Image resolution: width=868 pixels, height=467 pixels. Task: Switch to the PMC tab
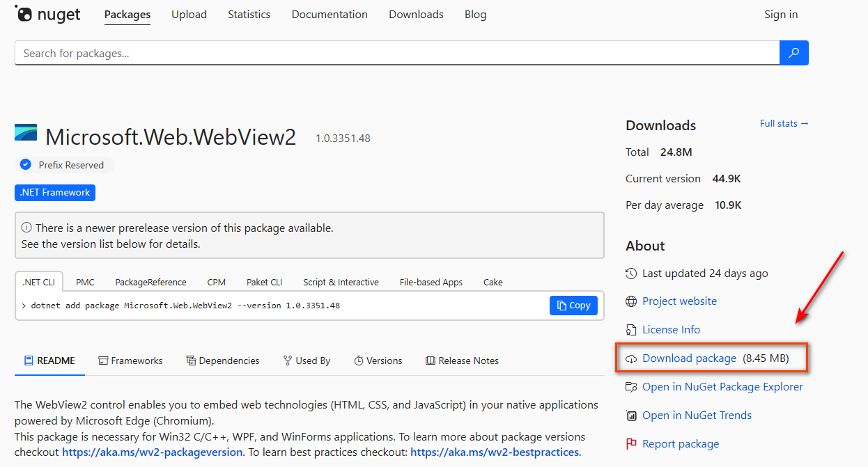tap(86, 282)
